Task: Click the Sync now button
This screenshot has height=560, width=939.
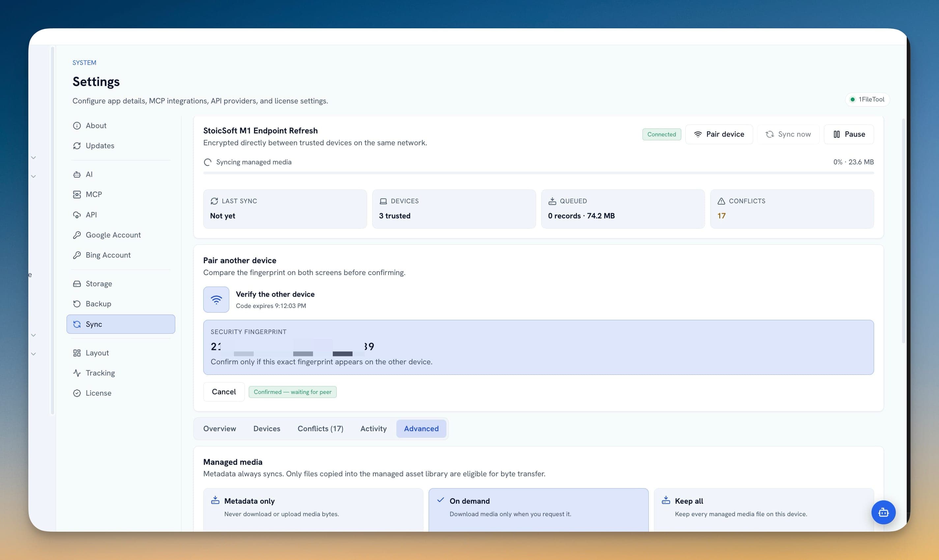Action: pos(788,134)
